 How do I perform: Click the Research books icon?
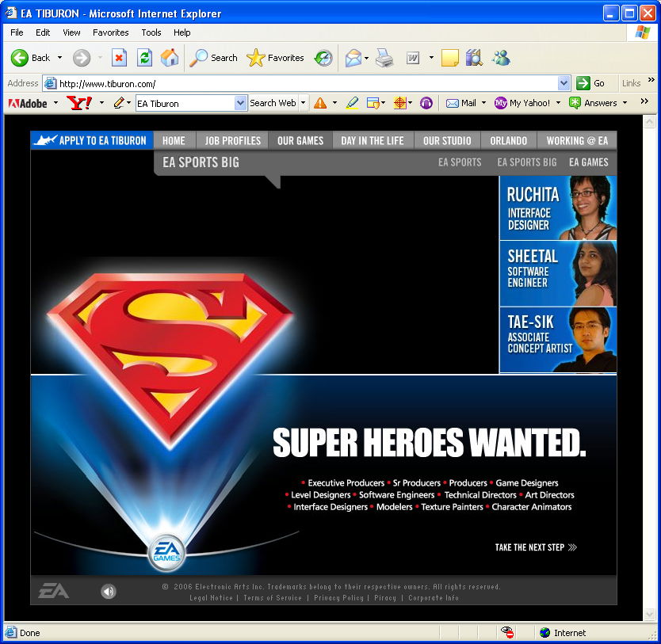click(x=474, y=58)
